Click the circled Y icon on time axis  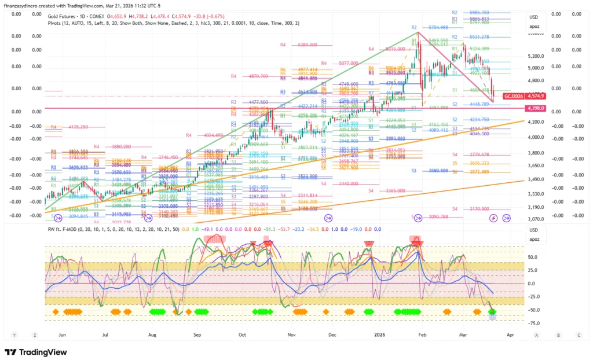(14, 335)
